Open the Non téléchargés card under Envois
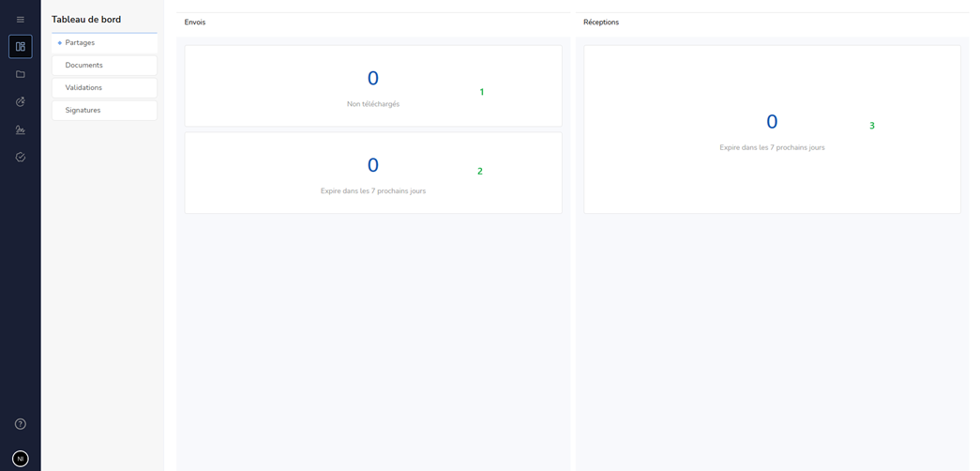980x471 pixels. point(373,86)
